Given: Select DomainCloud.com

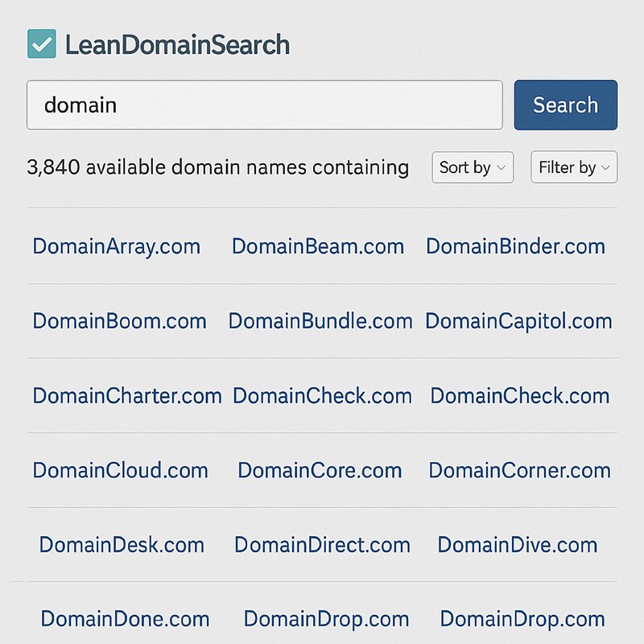Looking at the screenshot, I should click(x=120, y=471).
